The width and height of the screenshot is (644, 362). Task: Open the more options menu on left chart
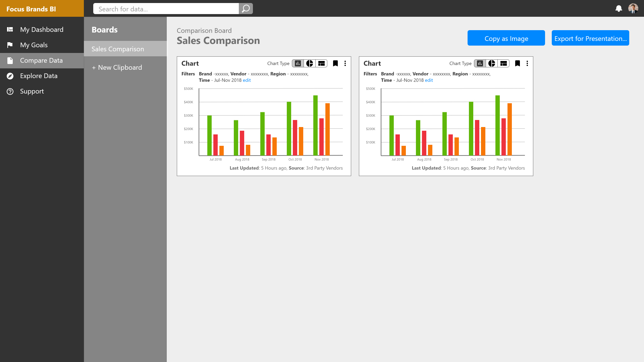tap(345, 63)
